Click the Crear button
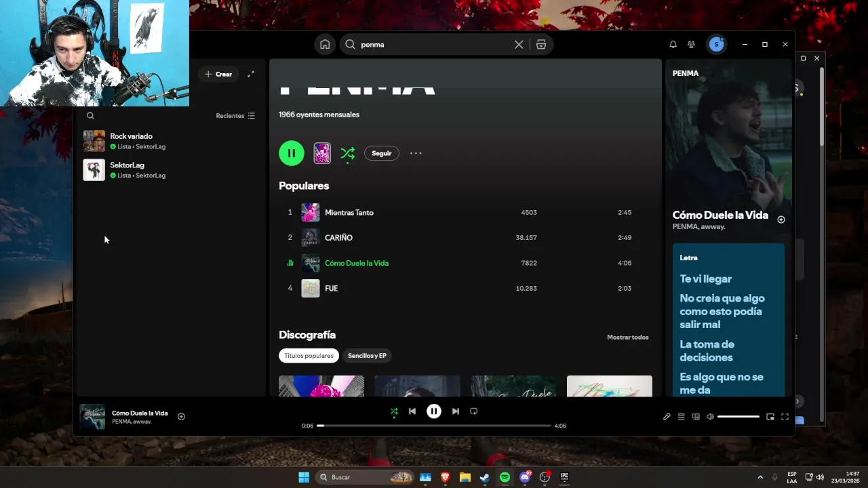Image resolution: width=868 pixels, height=488 pixels. tap(218, 74)
